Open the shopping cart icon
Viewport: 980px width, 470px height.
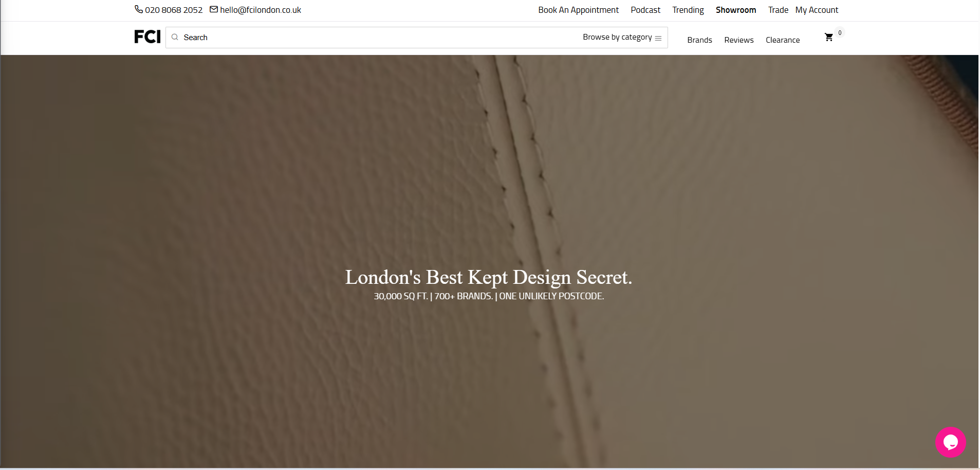click(828, 38)
